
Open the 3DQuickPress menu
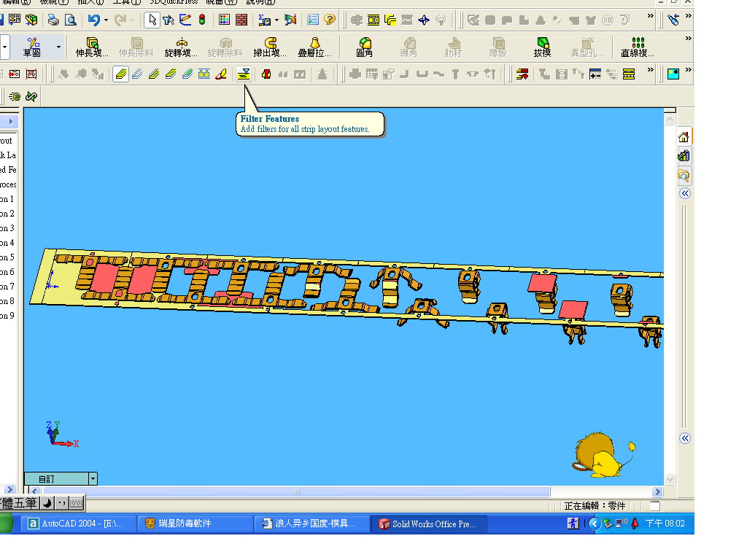[x=174, y=2]
